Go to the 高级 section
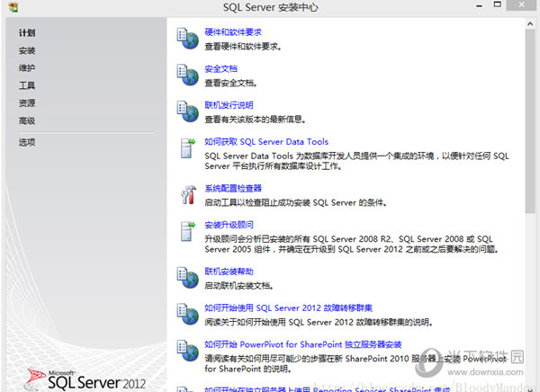 [x=27, y=120]
